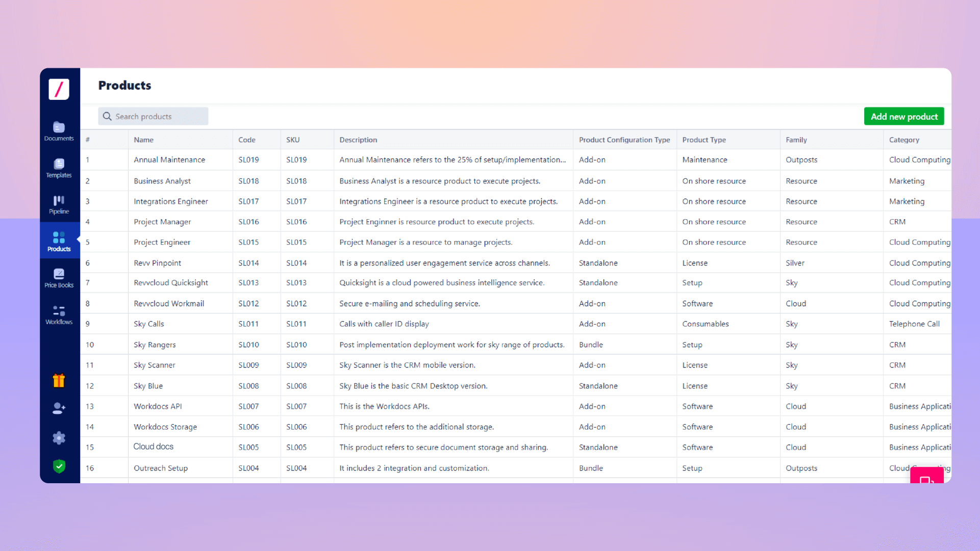Click the Annual Maintenance product link
Viewport: 980px width, 551px height.
169,160
